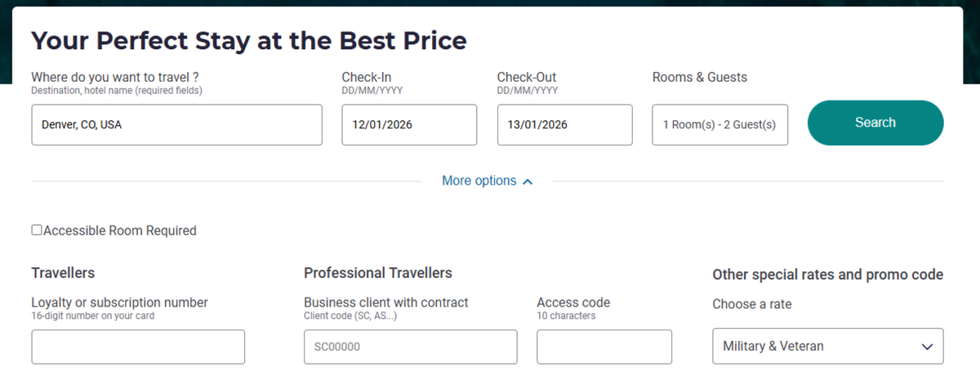Click the Business client code field SC00000
This screenshot has height=390, width=980.
tap(410, 347)
